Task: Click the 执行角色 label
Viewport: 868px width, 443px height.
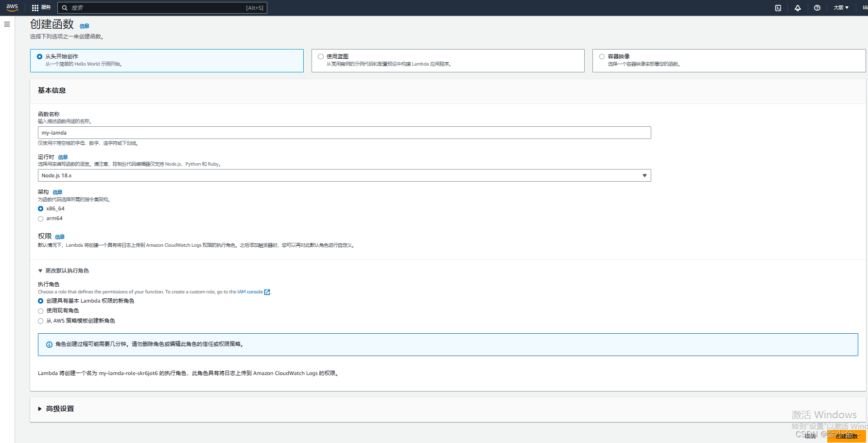Action: (49, 284)
